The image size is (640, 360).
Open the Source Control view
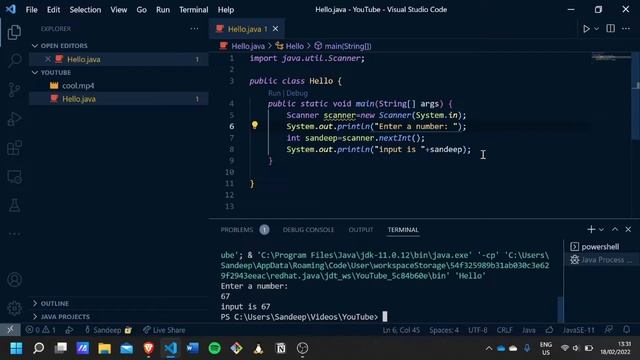[x=14, y=89]
